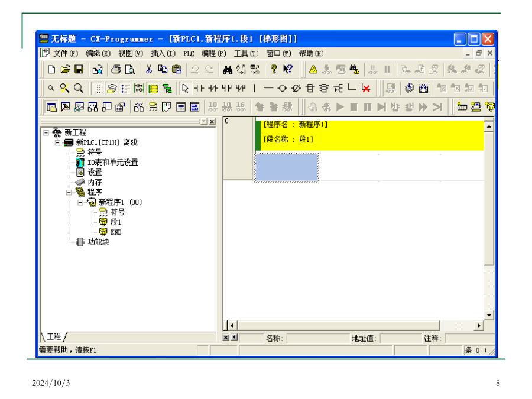The width and height of the screenshot is (532, 399).
Task: Switch to the 工程 tab
Action: 54,336
